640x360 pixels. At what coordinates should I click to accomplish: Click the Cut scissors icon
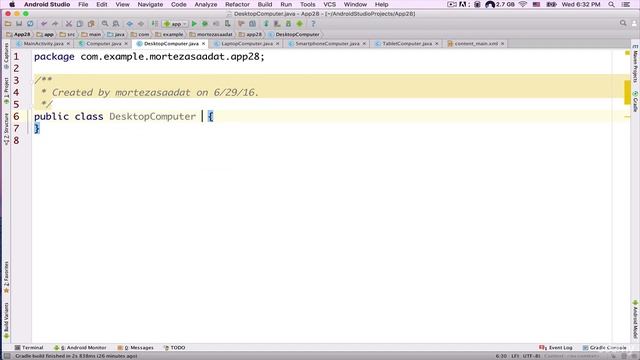[69, 24]
